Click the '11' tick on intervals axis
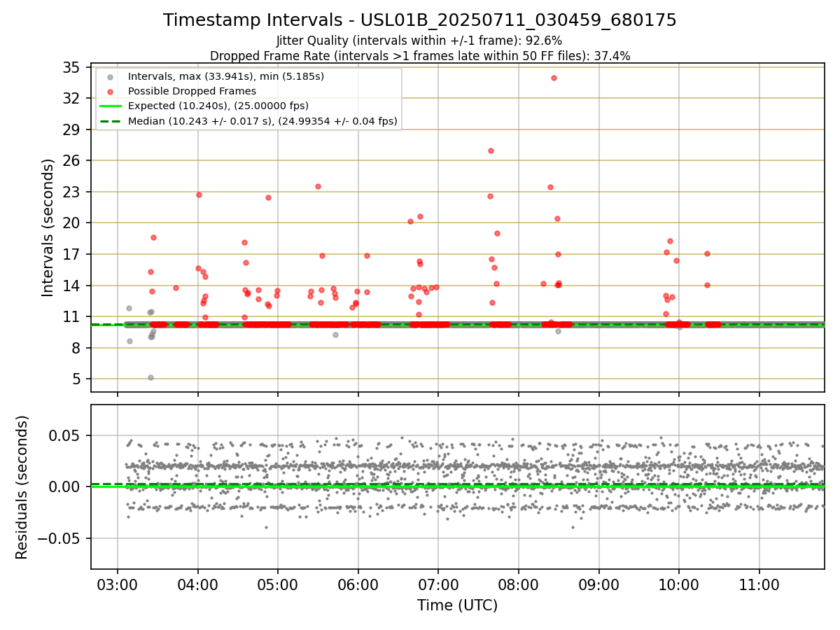Image resolution: width=840 pixels, height=630 pixels. tap(71, 317)
